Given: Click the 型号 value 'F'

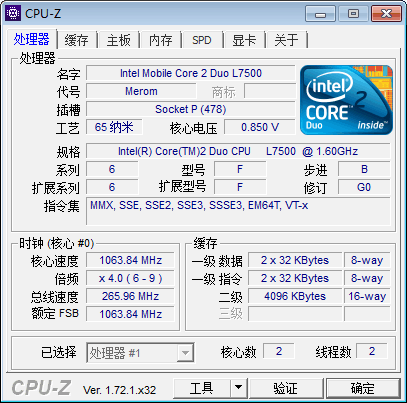Looking at the screenshot, I should tap(240, 169).
